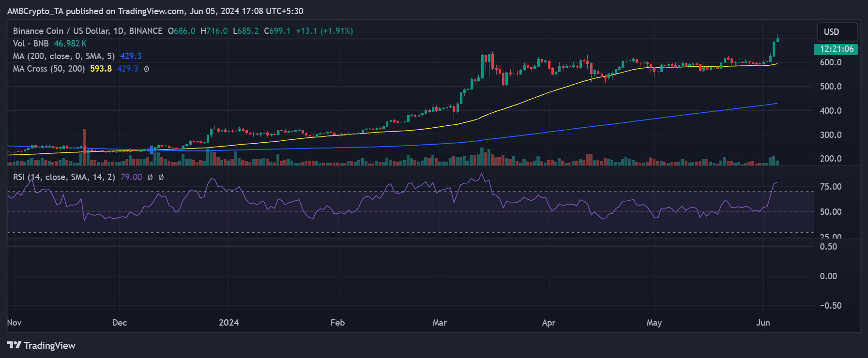Click the 2024 time axis label

pos(229,323)
